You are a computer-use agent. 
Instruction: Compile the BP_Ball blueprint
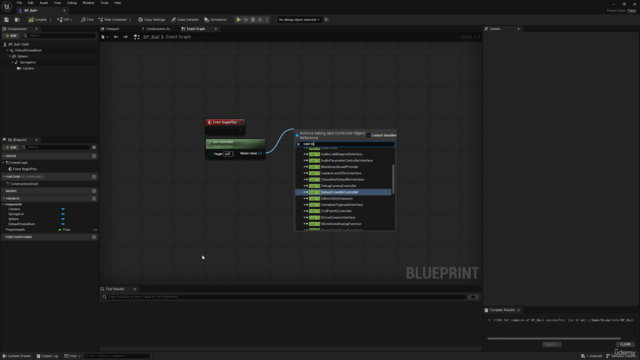click(x=38, y=20)
